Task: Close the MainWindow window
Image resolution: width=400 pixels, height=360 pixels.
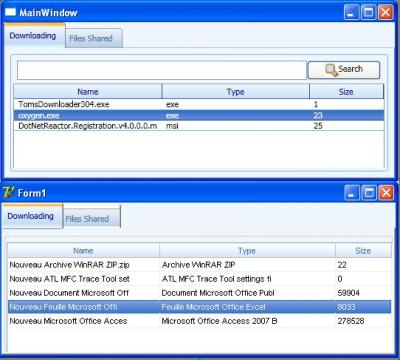Action: (385, 13)
